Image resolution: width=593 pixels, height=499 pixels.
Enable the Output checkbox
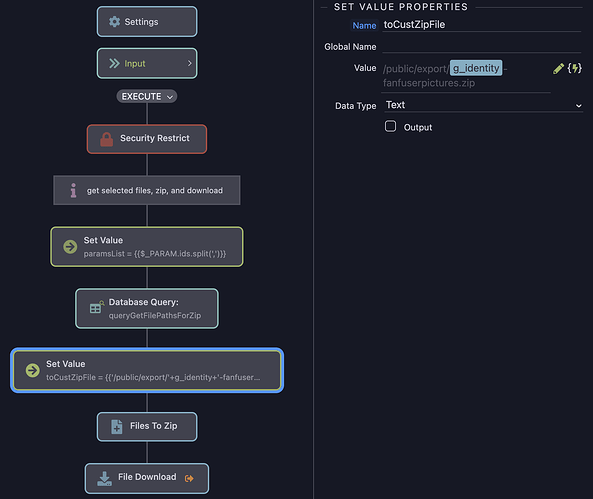(390, 126)
